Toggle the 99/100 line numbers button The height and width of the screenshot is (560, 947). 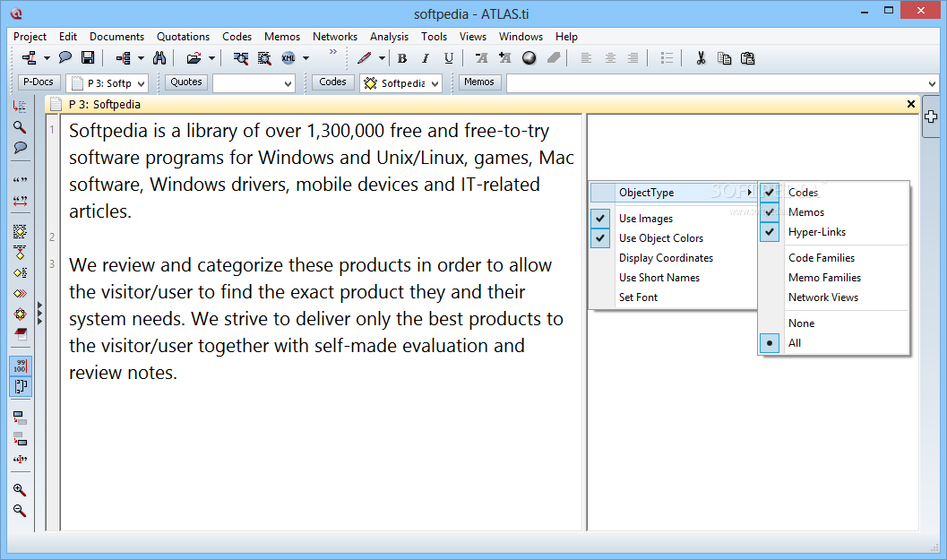coord(20,366)
